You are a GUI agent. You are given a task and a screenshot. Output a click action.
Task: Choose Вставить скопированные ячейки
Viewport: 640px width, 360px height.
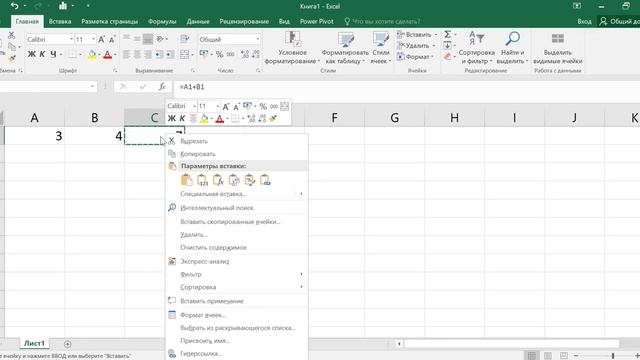[237, 222]
